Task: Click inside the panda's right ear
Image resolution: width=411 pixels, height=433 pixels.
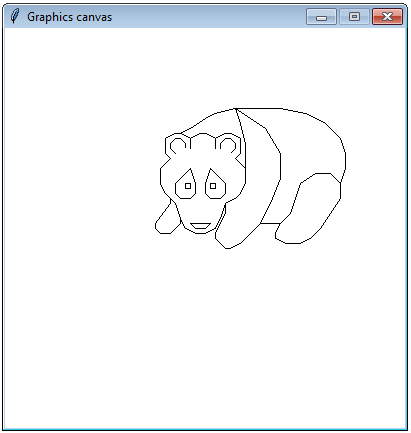Action: coord(228,146)
